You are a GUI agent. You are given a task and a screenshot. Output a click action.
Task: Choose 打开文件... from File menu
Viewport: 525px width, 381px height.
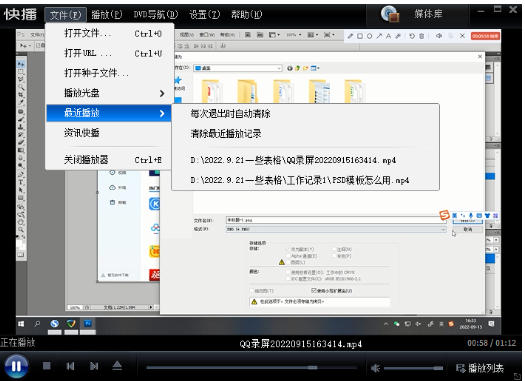109,33
